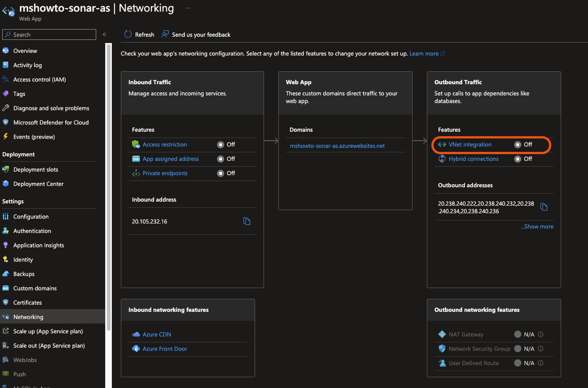Open the mshowto-sonar-as.azurewebsites.net domain link

tap(337, 146)
